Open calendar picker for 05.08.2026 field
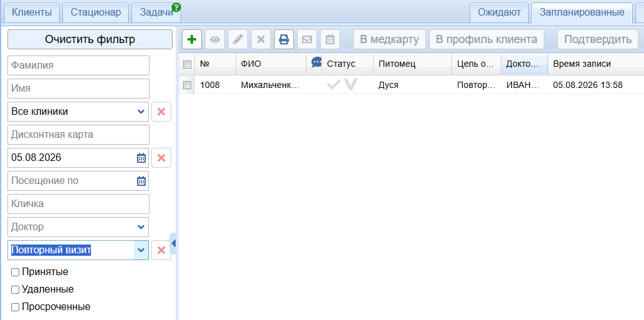This screenshot has width=644, height=320. tap(141, 158)
